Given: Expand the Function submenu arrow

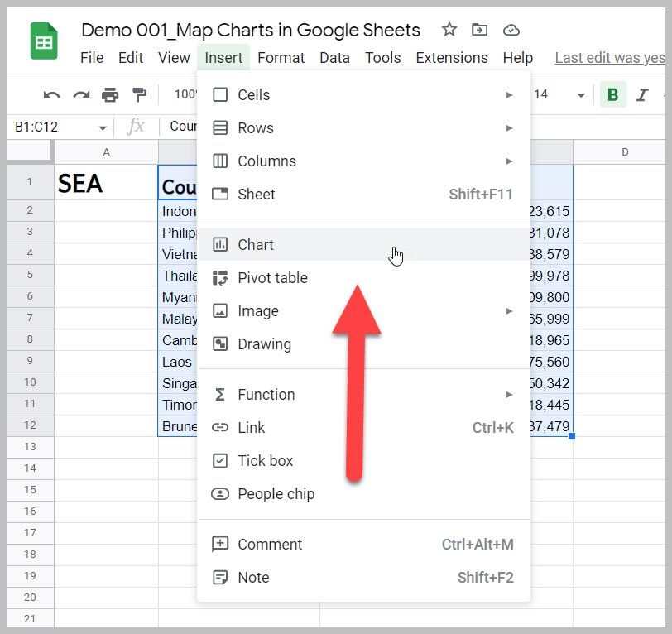Looking at the screenshot, I should click(x=509, y=394).
